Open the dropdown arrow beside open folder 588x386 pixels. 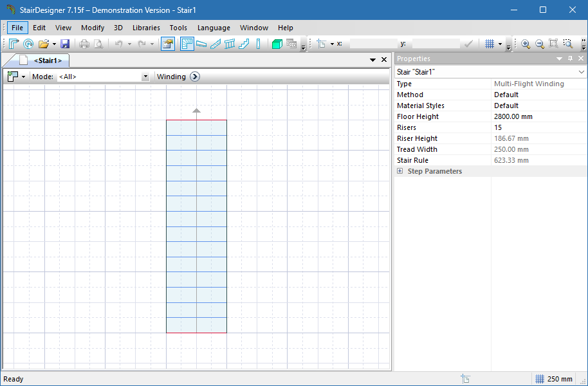pos(55,44)
